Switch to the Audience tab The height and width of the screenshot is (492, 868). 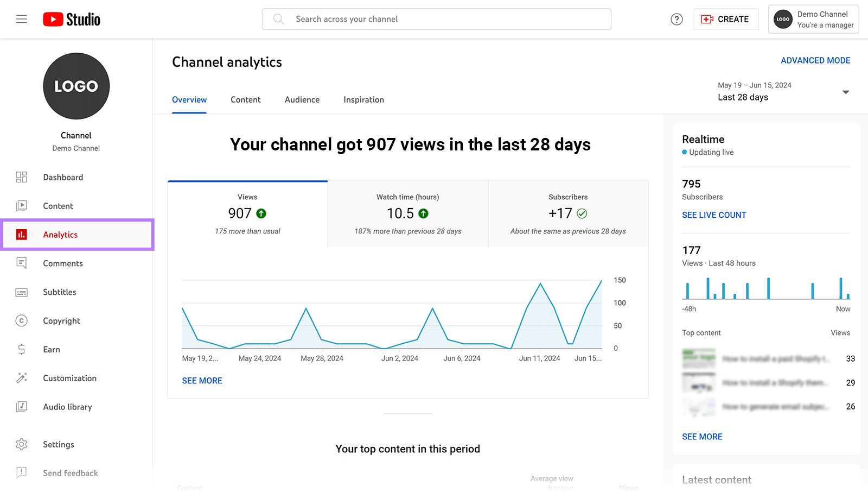302,100
